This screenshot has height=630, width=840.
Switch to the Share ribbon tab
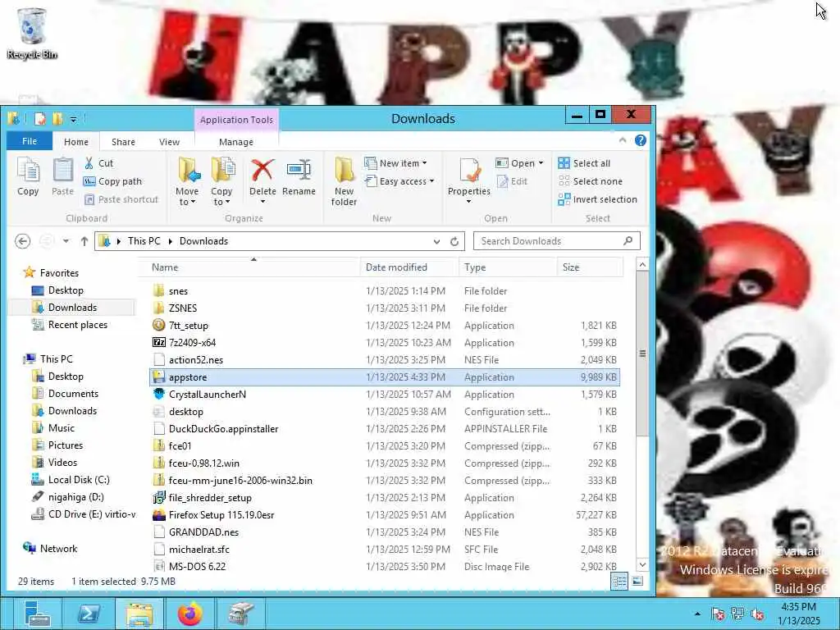(123, 142)
